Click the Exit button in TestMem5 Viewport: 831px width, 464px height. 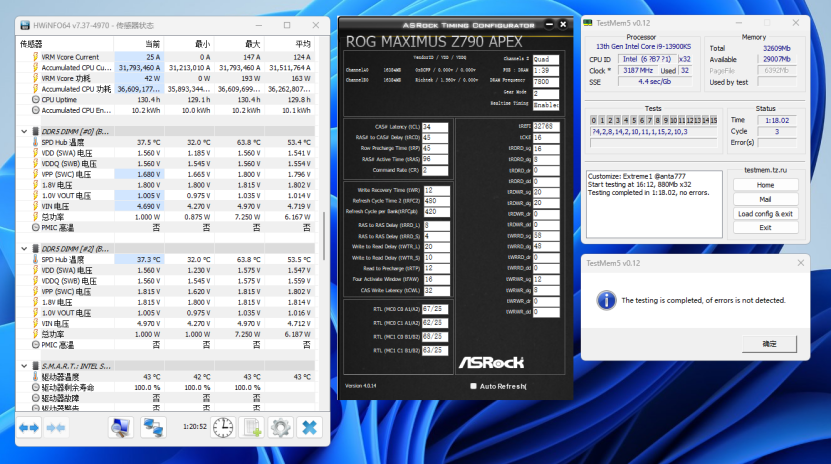pyautogui.click(x=765, y=228)
